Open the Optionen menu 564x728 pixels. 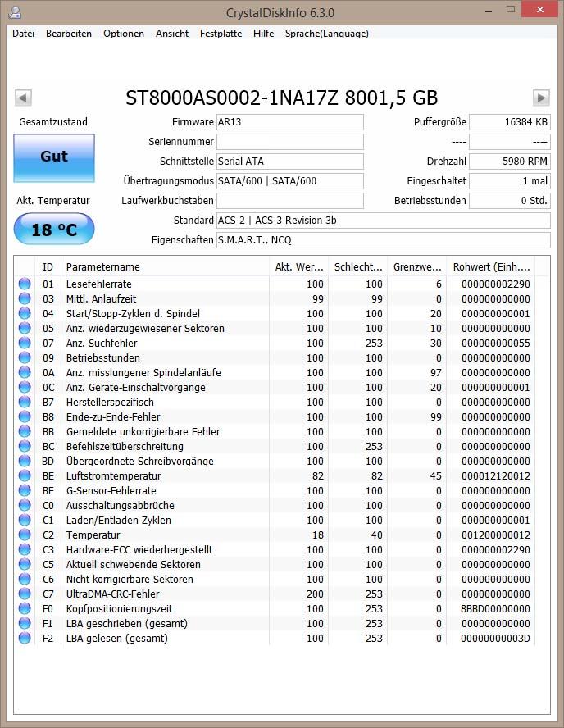coord(124,34)
